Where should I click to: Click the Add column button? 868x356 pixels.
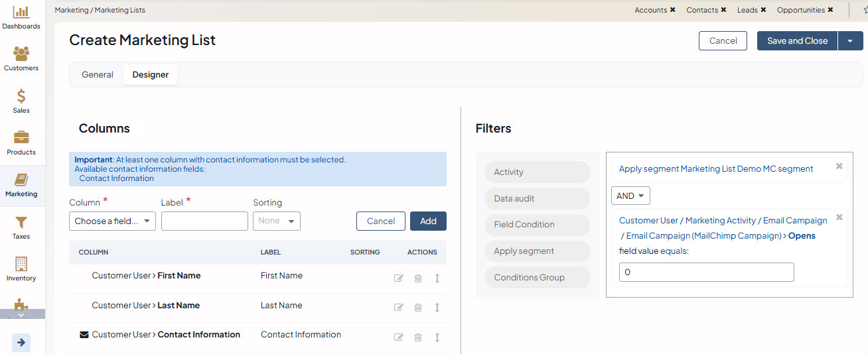click(x=428, y=221)
